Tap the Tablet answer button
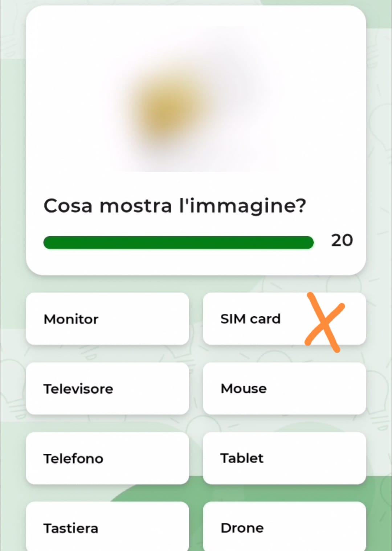The height and width of the screenshot is (551, 392). click(284, 458)
